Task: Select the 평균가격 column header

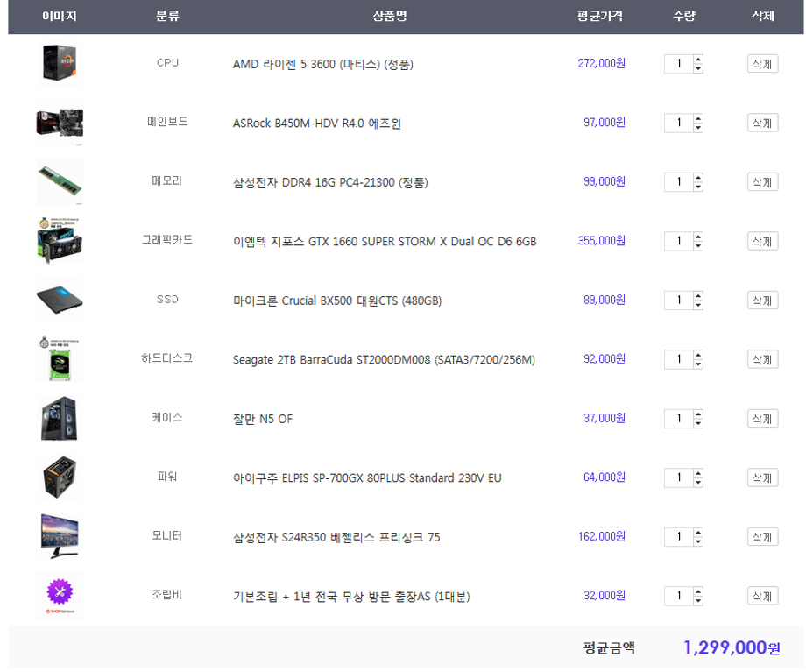Action: click(599, 16)
